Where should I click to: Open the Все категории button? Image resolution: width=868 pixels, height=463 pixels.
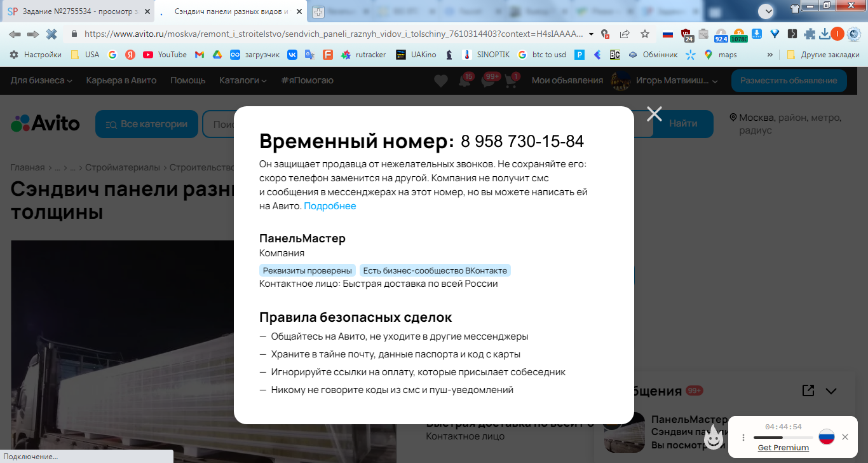pyautogui.click(x=147, y=124)
